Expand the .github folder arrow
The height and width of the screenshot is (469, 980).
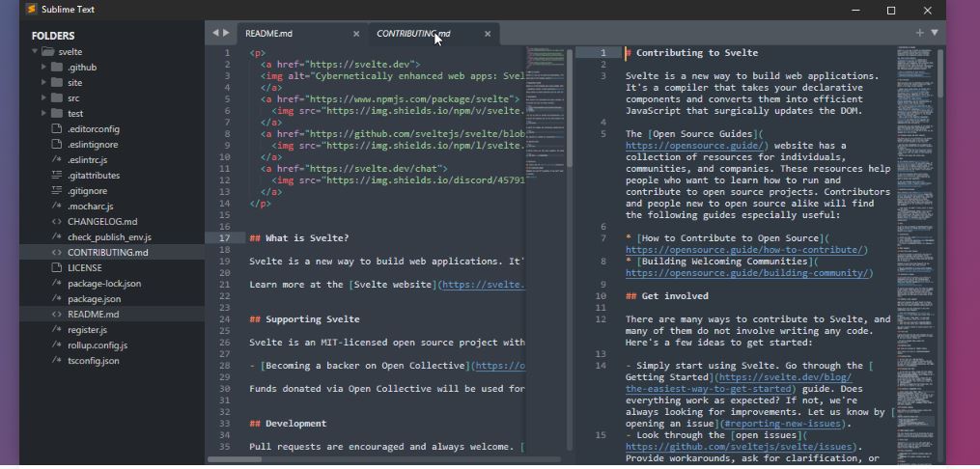pyautogui.click(x=44, y=67)
